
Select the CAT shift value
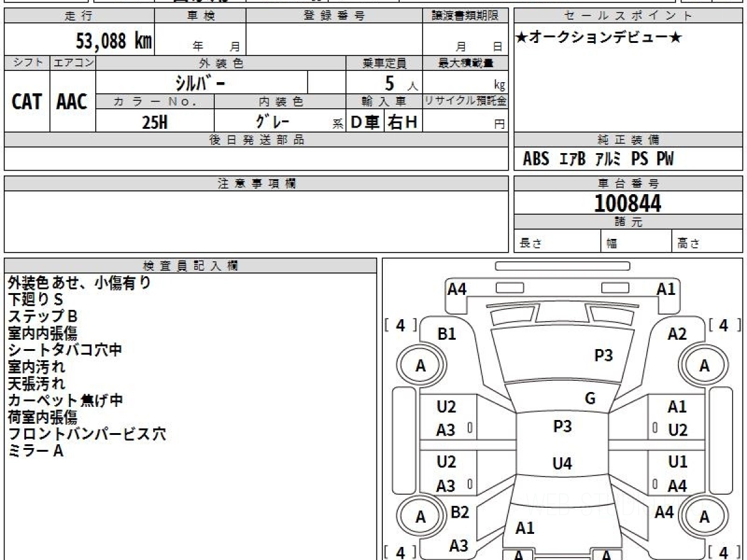pos(27,101)
